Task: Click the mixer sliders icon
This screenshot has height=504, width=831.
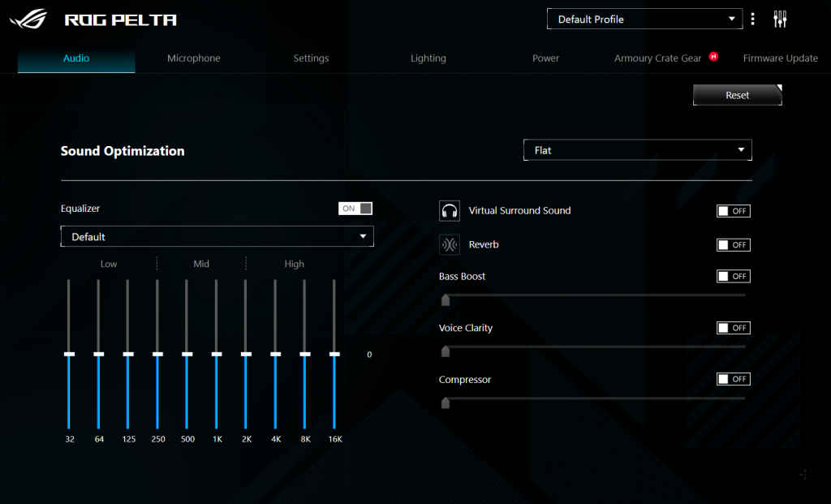Action: (x=781, y=19)
